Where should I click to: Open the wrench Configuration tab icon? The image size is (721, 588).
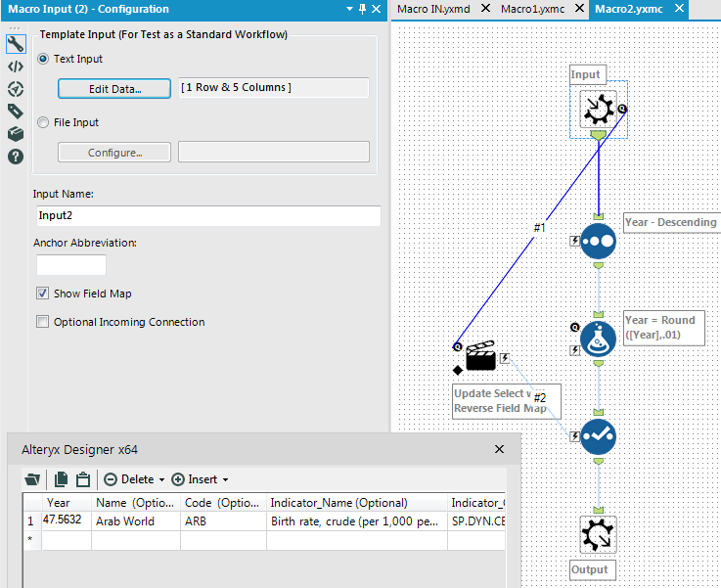16,45
